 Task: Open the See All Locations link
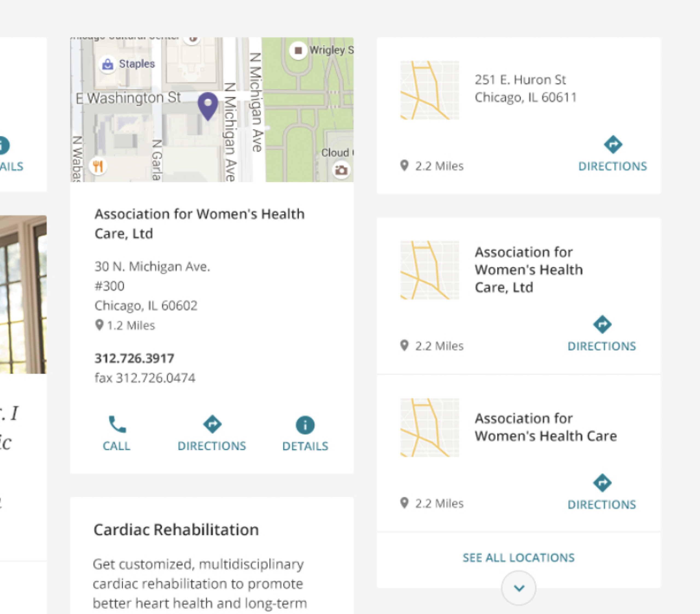tap(518, 558)
